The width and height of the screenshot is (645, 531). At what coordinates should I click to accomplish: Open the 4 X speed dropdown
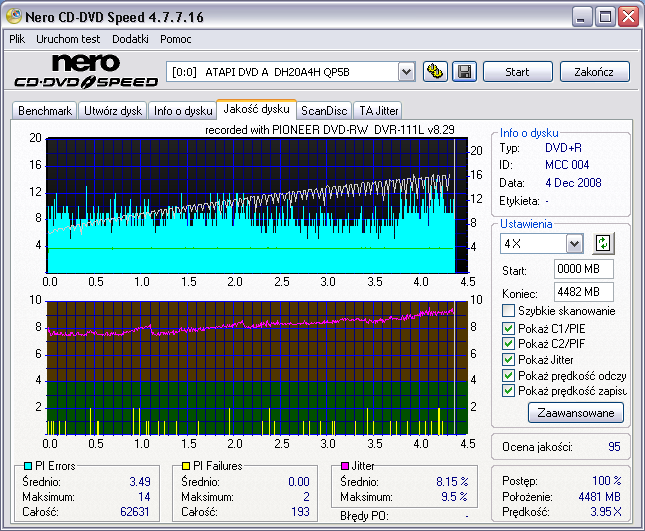pyautogui.click(x=574, y=244)
